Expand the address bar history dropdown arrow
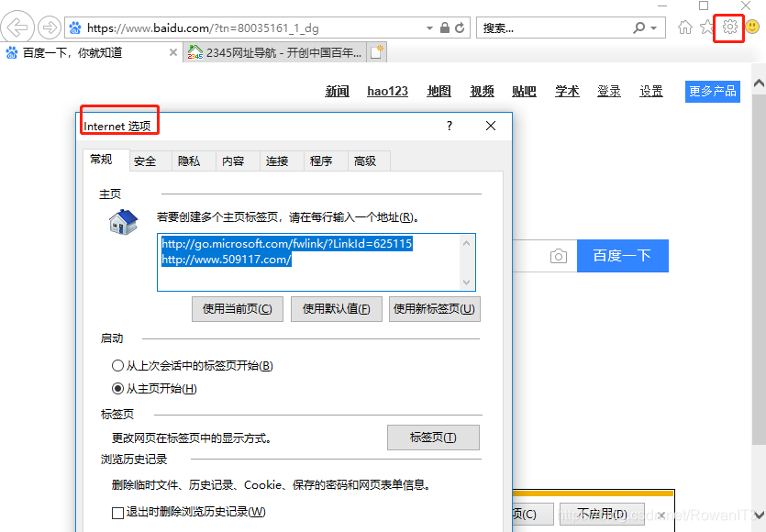The height and width of the screenshot is (532, 766). (429, 28)
